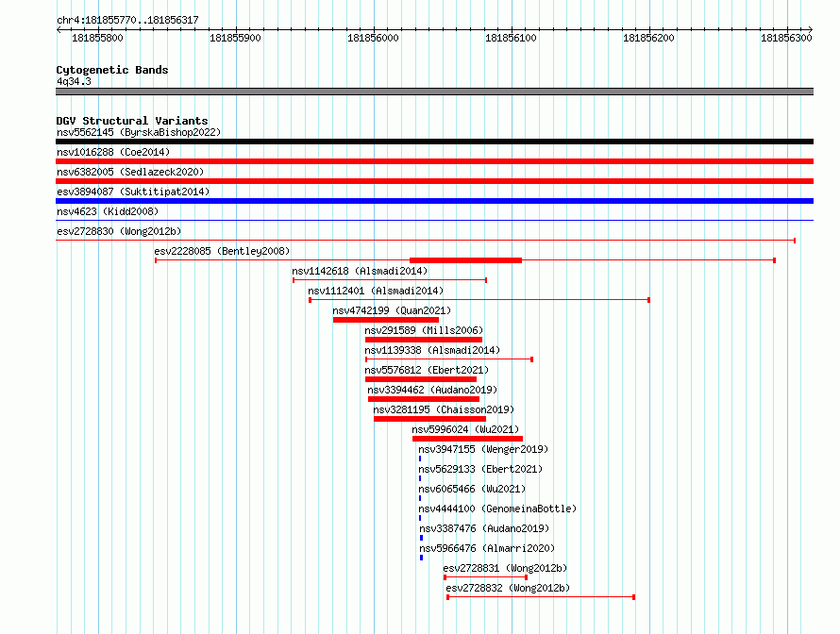Click the Cytogenetic Bands track title
This screenshot has width=840, height=634.
[x=112, y=70]
